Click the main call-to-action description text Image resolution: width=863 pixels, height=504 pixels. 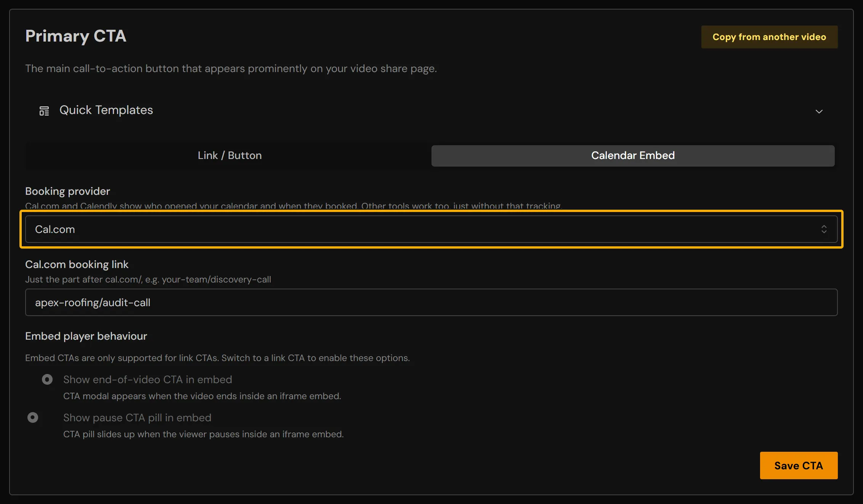231,69
